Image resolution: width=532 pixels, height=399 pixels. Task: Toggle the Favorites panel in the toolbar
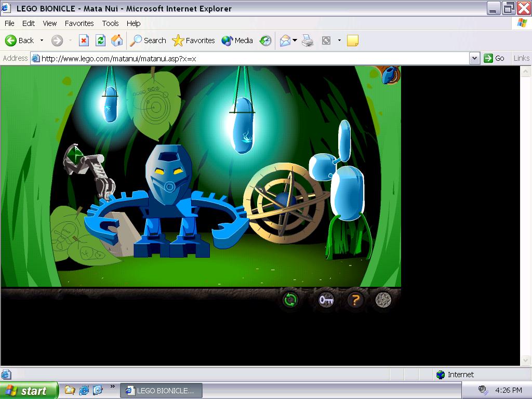(x=193, y=41)
